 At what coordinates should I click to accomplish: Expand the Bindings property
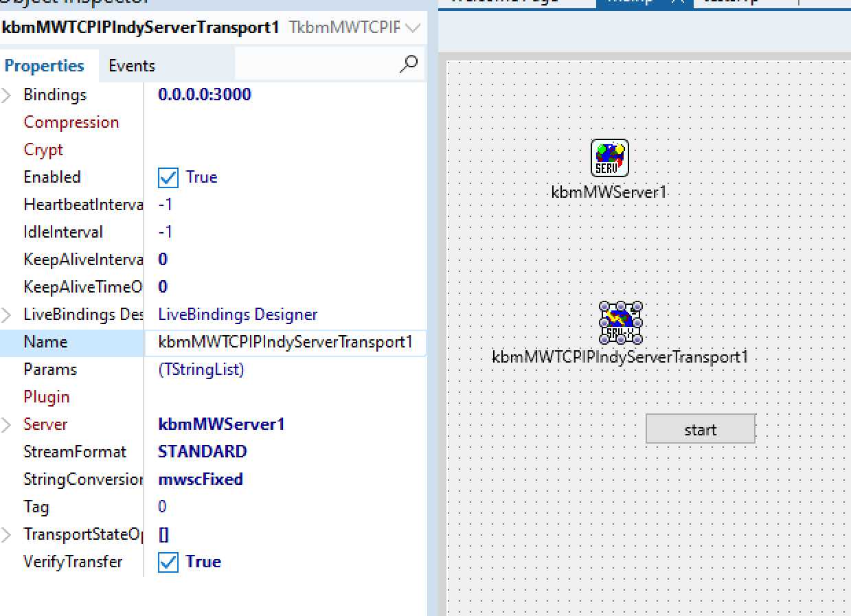7,95
